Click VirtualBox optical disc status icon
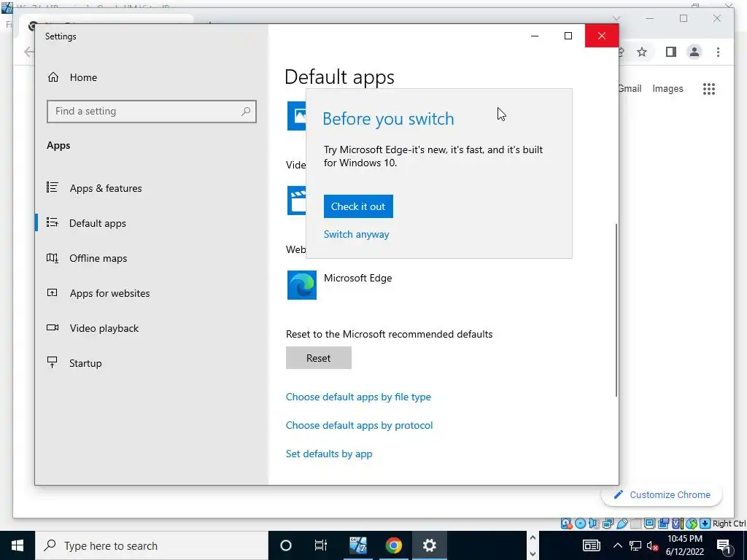 580,524
